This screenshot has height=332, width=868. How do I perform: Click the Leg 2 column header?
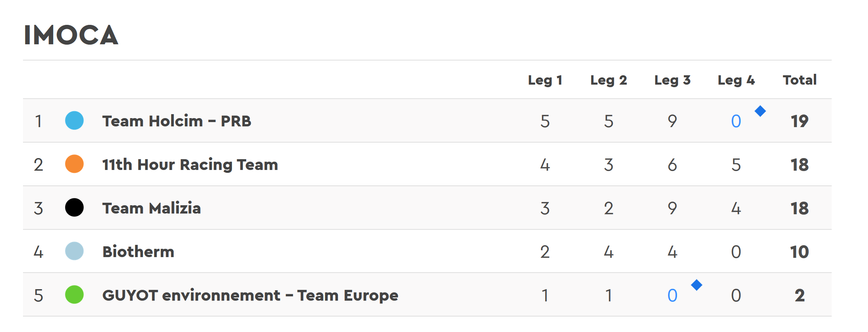coord(609,80)
